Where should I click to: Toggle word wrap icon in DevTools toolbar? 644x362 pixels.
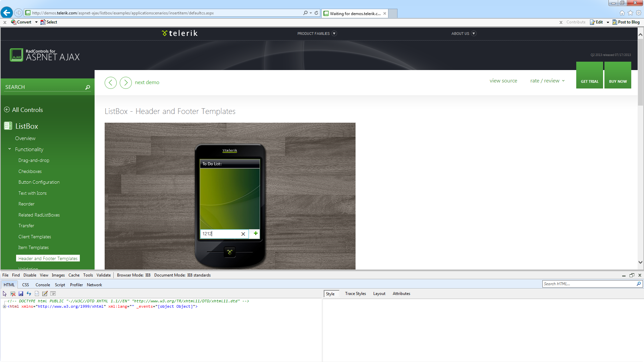click(x=53, y=294)
